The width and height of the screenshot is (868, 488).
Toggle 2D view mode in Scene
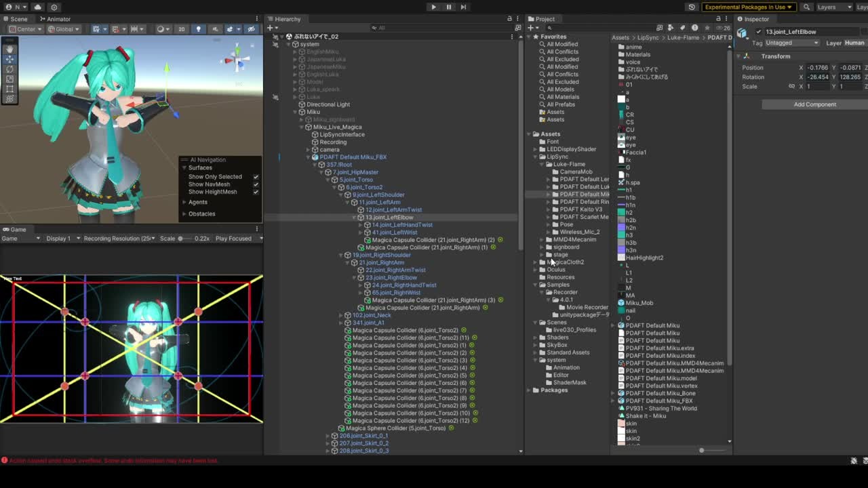pyautogui.click(x=181, y=29)
